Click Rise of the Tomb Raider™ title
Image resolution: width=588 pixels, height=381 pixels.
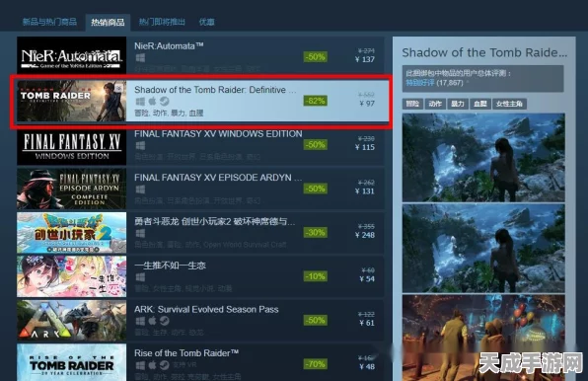click(186, 353)
